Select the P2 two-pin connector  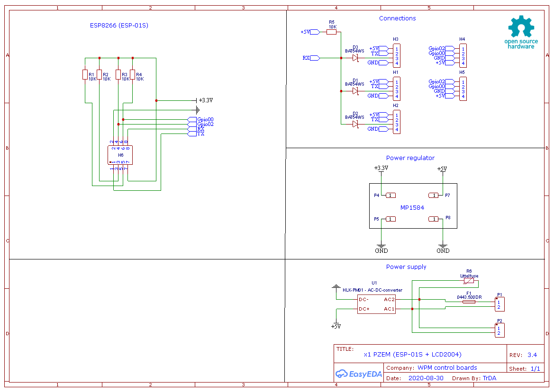tap(500, 330)
